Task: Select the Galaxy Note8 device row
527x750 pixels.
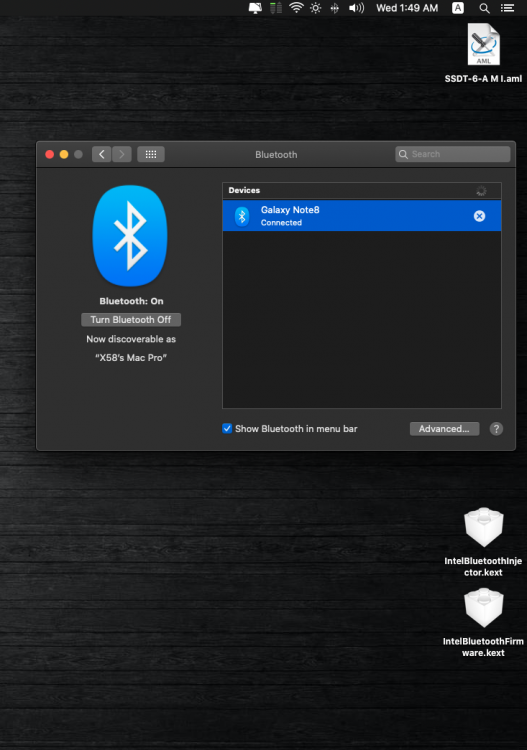Action: point(362,216)
